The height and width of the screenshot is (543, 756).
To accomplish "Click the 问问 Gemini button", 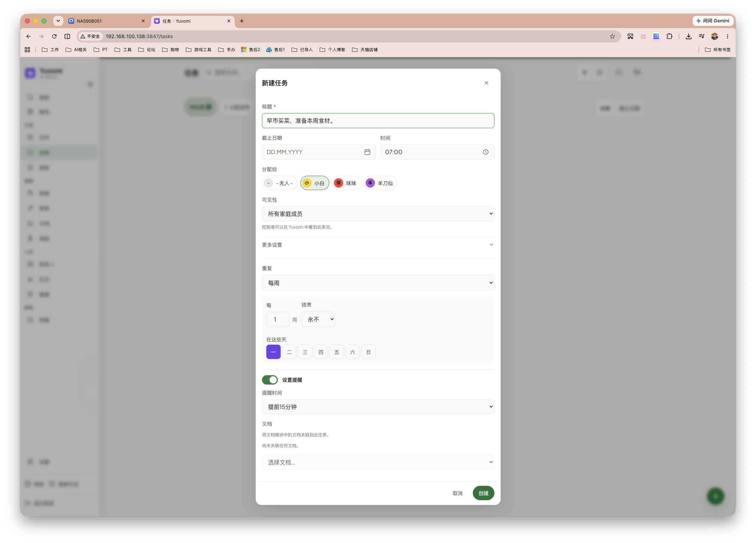I will [x=712, y=21].
